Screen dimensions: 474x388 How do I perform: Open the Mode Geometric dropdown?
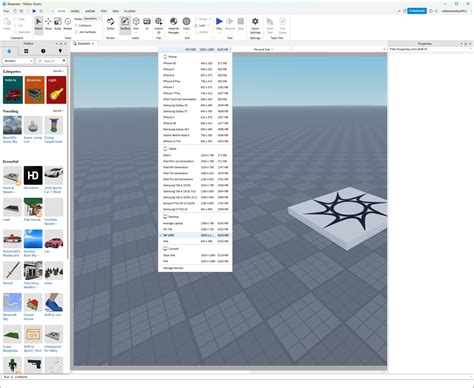coord(92,19)
